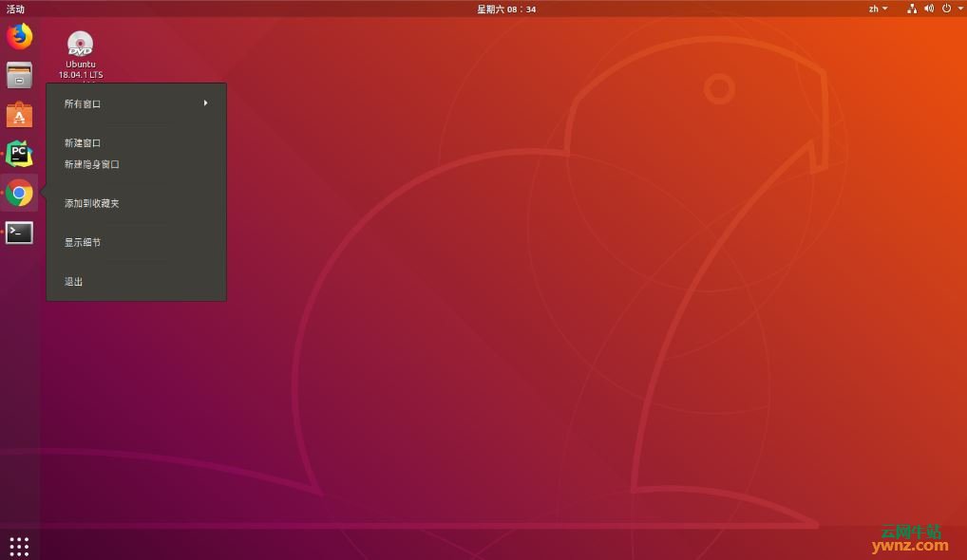Open the network status icon in top bar

(912, 9)
